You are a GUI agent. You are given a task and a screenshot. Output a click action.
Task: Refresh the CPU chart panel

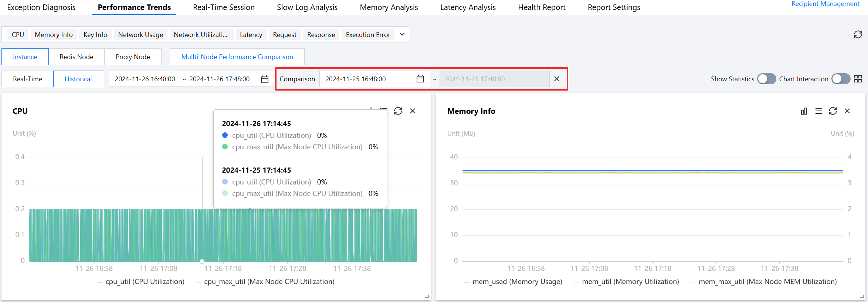pos(398,111)
